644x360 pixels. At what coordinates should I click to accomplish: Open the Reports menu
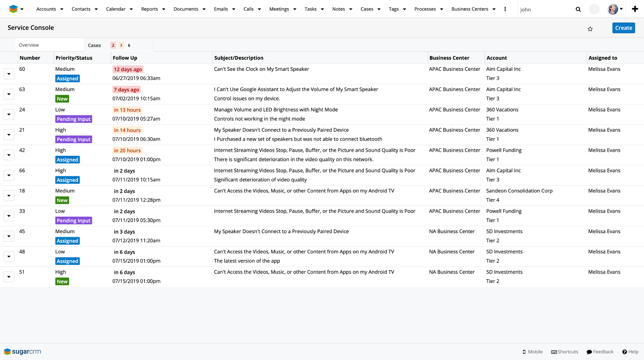[150, 9]
